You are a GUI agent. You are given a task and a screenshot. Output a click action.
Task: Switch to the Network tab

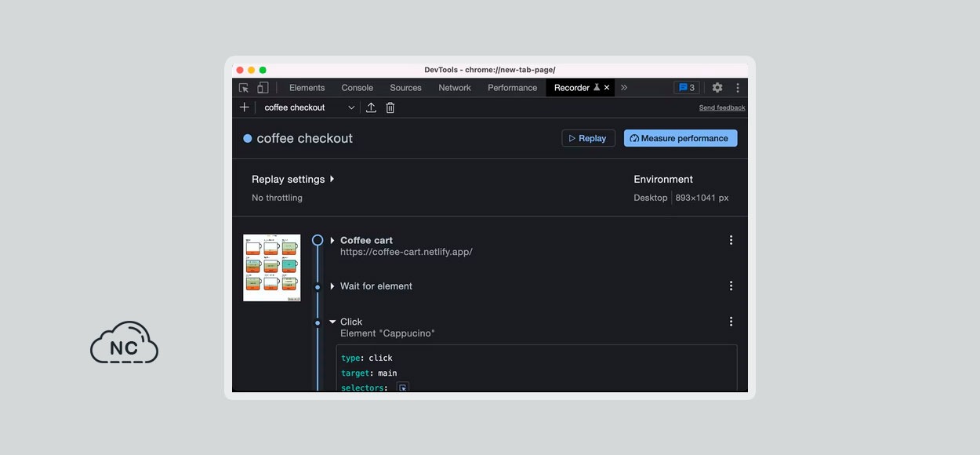point(455,88)
